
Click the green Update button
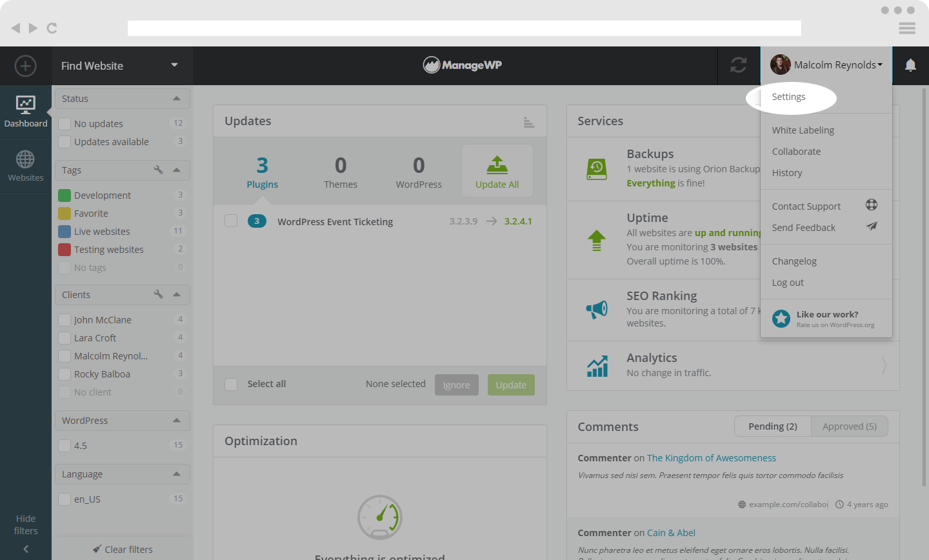pyautogui.click(x=511, y=385)
